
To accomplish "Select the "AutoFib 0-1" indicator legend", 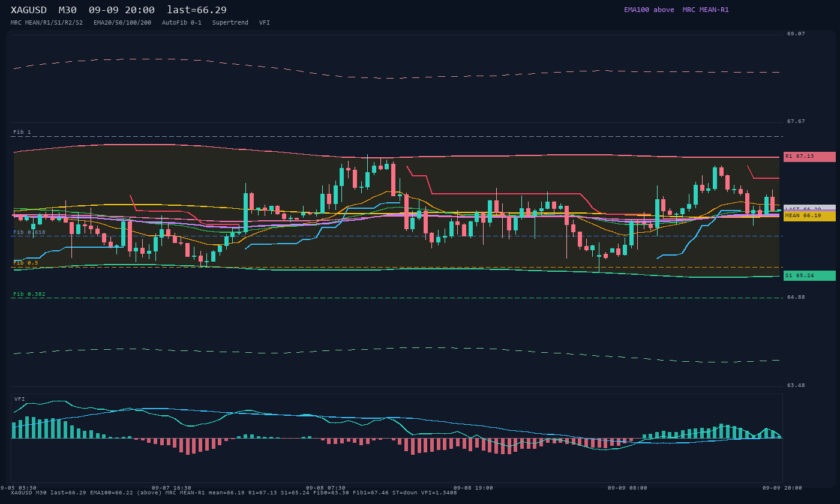I will point(182,23).
